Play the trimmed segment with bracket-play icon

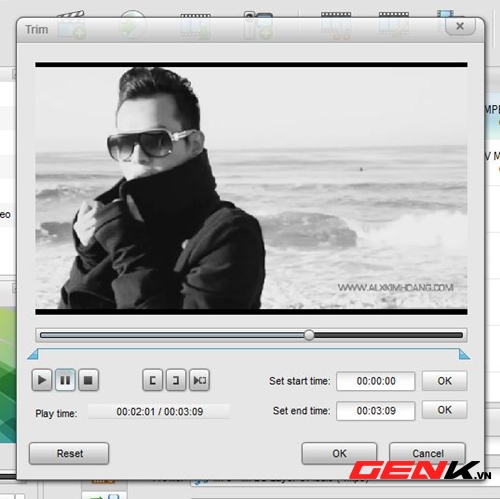199,380
